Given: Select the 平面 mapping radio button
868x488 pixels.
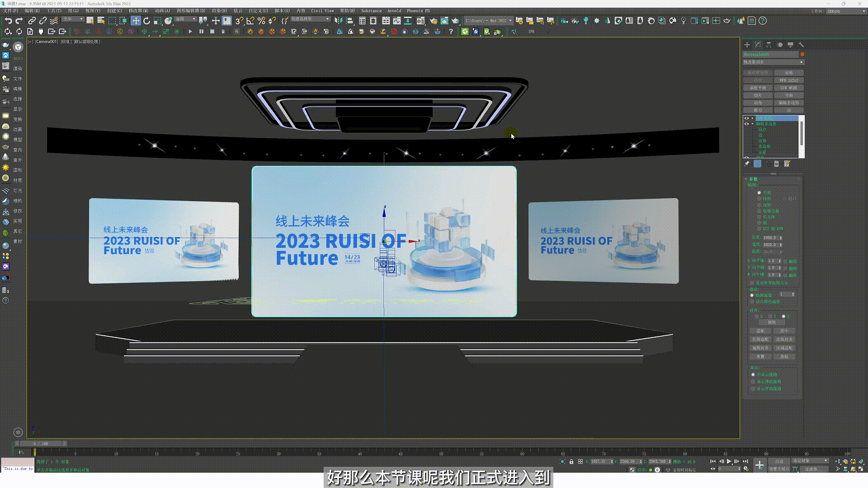Looking at the screenshot, I should (x=759, y=192).
